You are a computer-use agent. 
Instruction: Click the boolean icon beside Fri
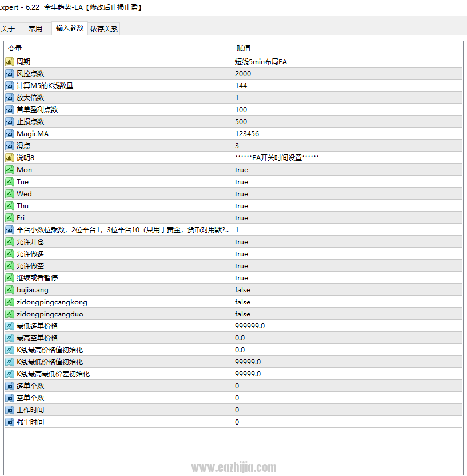tap(9, 218)
